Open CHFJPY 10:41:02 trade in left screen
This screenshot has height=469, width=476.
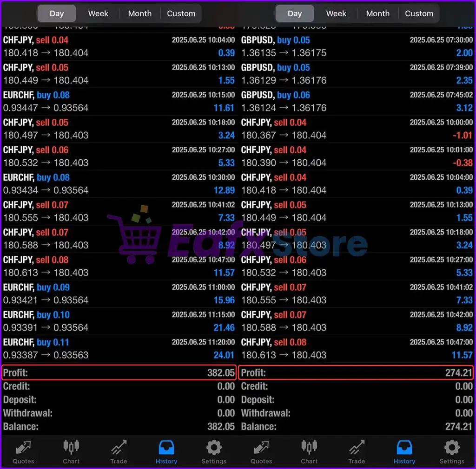pyautogui.click(x=119, y=211)
